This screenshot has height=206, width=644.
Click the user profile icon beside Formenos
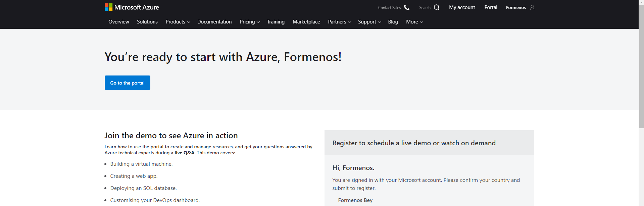(532, 7)
